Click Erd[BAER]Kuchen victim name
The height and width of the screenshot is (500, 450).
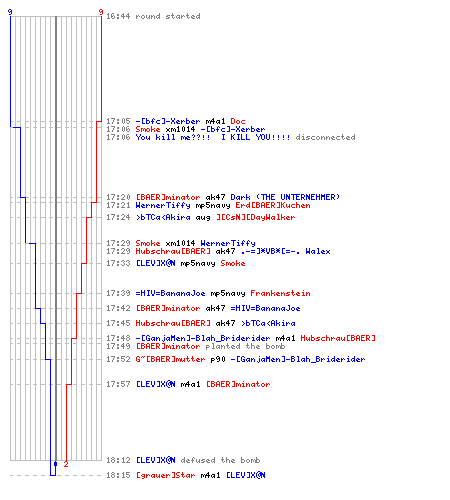(x=273, y=205)
